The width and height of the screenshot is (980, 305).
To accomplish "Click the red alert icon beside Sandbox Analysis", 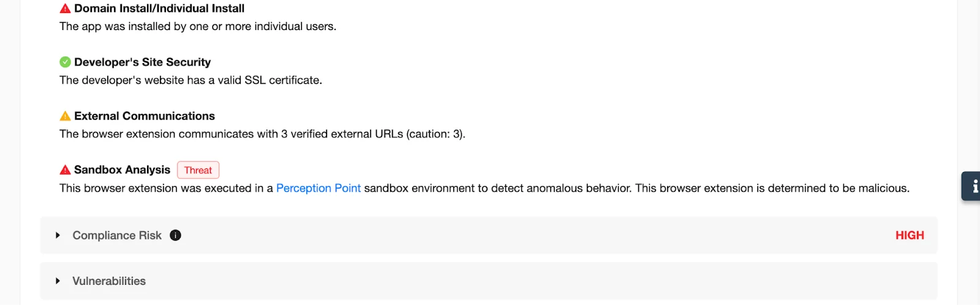I will pos(65,170).
